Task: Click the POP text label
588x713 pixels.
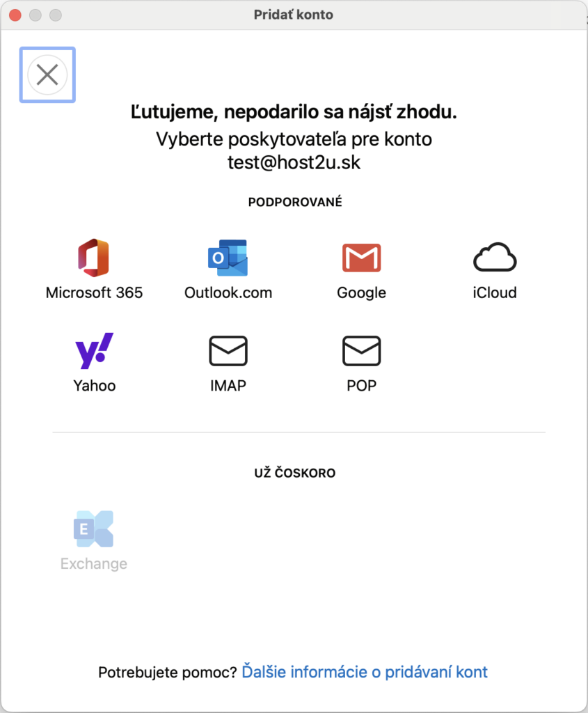Action: pos(361,386)
